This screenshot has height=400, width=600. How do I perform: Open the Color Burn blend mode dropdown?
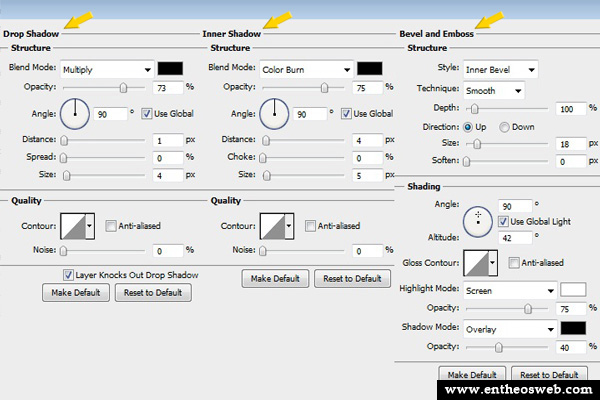point(304,70)
